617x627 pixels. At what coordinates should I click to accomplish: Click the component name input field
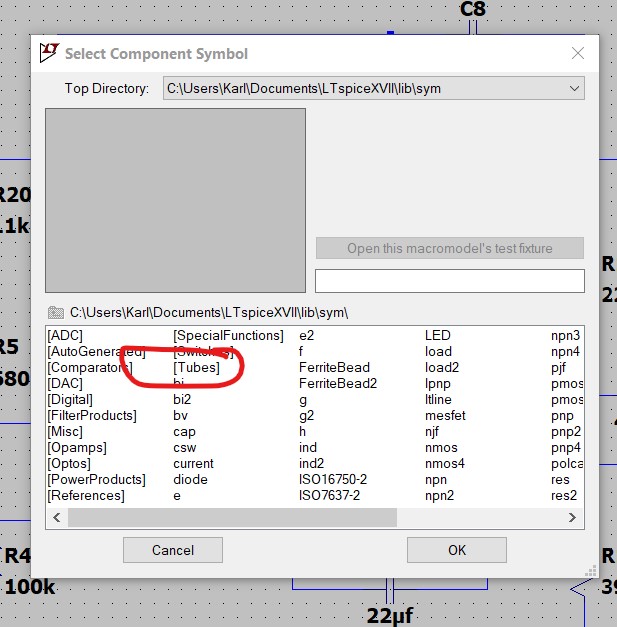tap(450, 281)
